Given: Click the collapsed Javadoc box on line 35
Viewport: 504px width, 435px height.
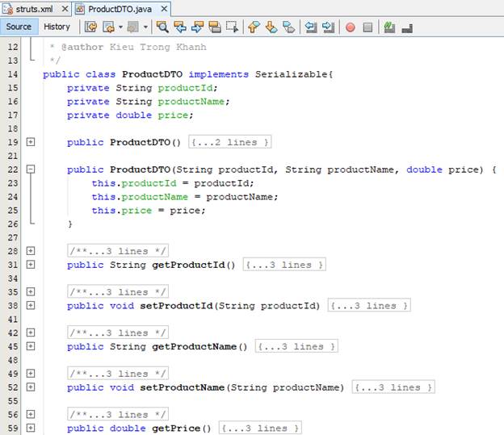Looking at the screenshot, I should point(118,291).
